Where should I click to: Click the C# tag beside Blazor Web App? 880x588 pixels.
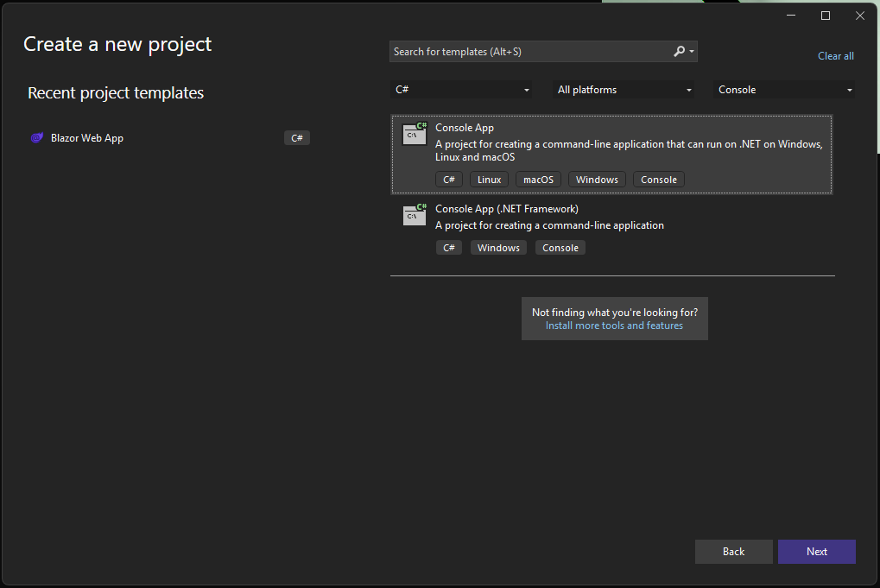coord(297,138)
